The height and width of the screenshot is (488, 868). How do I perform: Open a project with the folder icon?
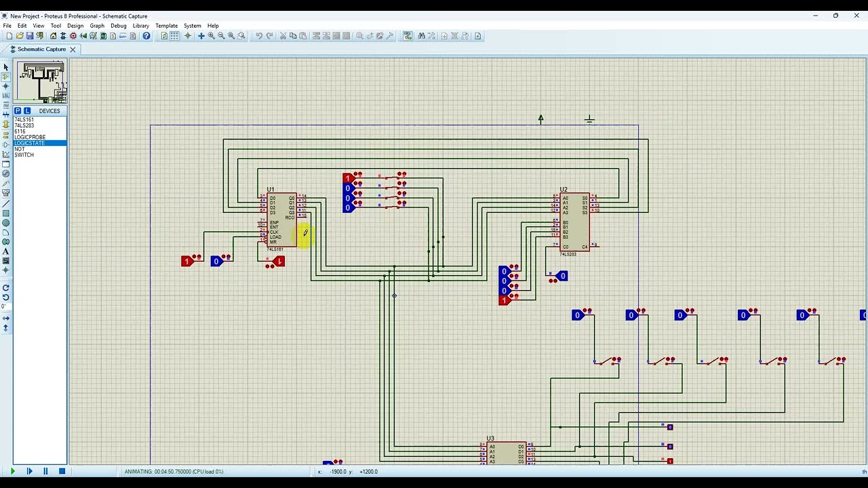coord(20,36)
